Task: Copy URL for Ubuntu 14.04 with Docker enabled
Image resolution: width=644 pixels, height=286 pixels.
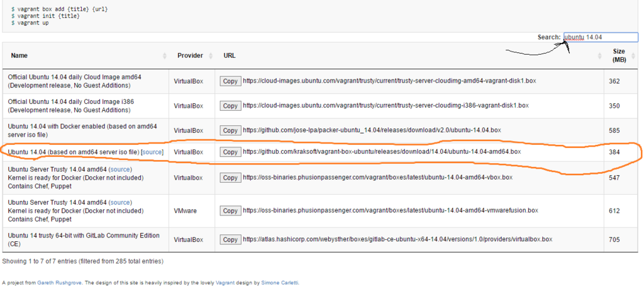Action: pyautogui.click(x=230, y=130)
